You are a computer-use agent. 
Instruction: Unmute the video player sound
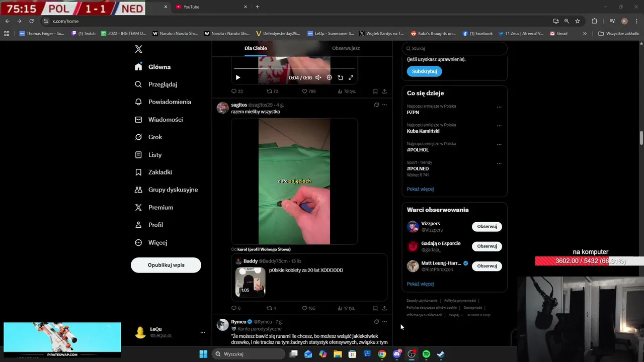(x=318, y=77)
